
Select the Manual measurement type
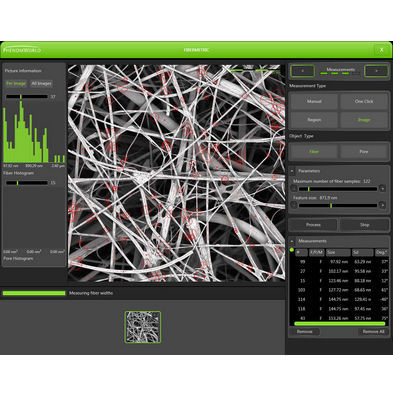coord(314,101)
